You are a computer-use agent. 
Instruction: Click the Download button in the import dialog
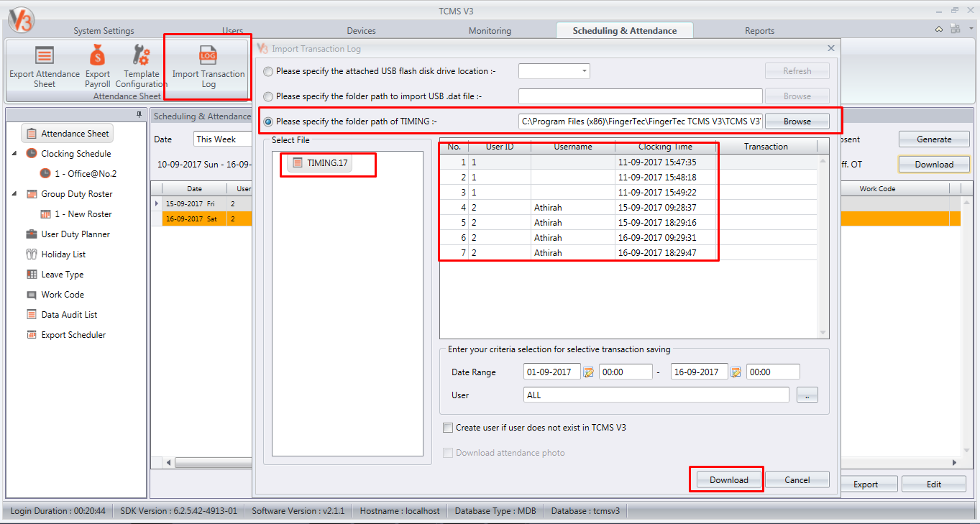pyautogui.click(x=729, y=480)
